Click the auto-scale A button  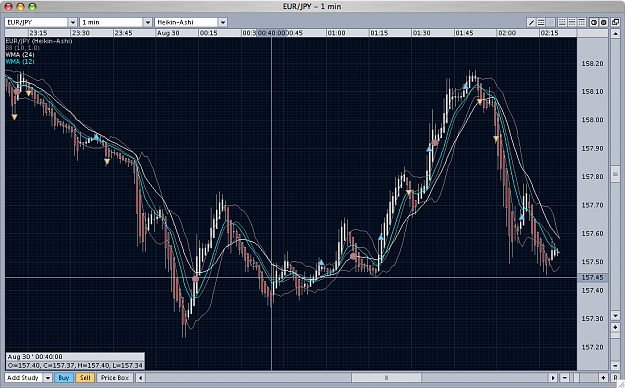(615, 378)
